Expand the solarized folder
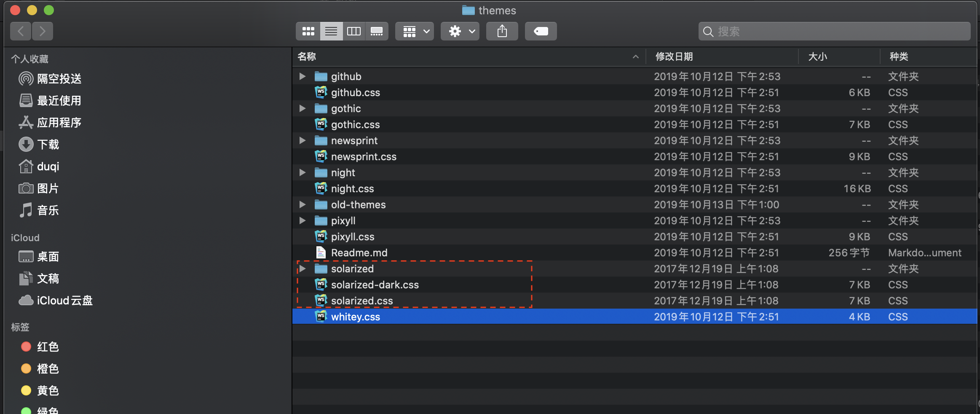Screen dimensions: 980x414 pos(303,269)
